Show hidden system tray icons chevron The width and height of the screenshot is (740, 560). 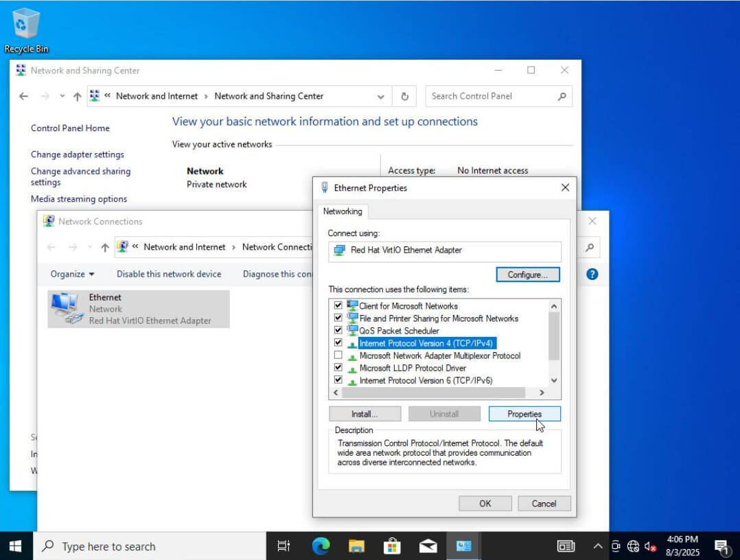pos(597,546)
